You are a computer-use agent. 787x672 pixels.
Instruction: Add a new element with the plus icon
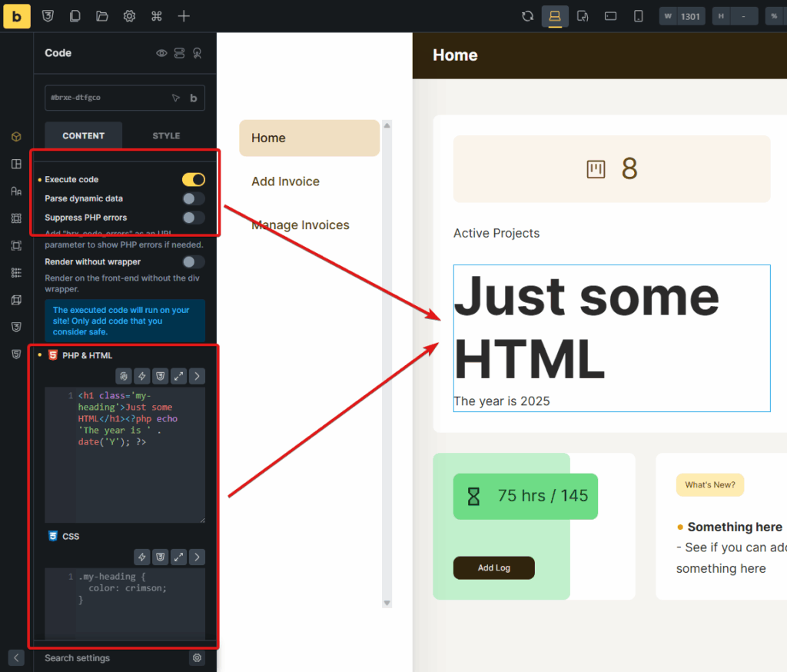pos(183,15)
